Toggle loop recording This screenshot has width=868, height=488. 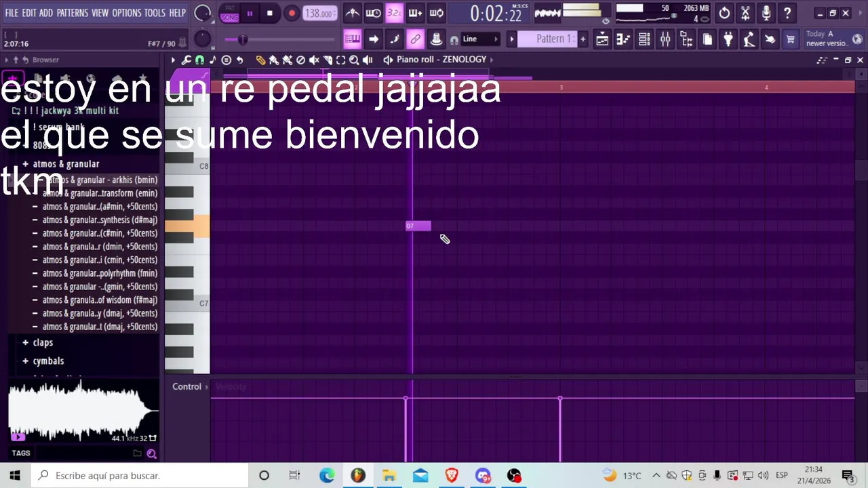436,13
